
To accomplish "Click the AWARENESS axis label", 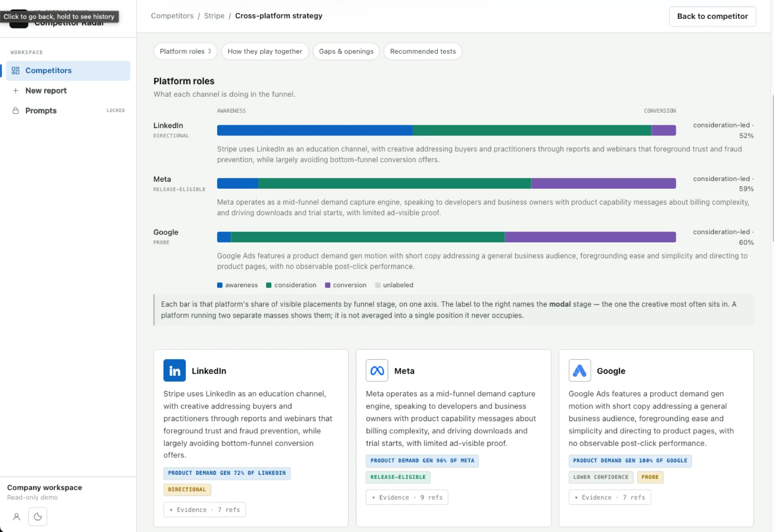I will click(231, 111).
